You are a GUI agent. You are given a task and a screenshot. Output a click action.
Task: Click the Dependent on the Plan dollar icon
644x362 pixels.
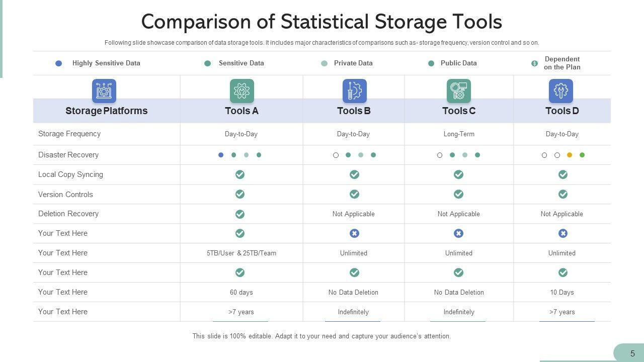coord(535,63)
